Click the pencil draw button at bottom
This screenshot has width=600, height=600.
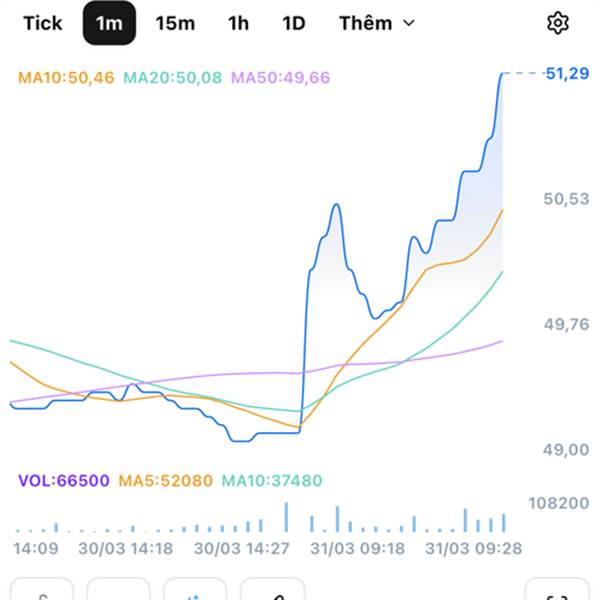coord(272,592)
